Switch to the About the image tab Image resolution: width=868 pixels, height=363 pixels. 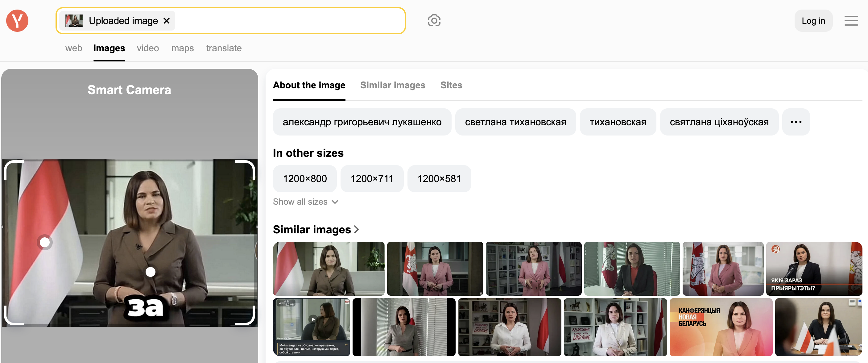coord(308,85)
